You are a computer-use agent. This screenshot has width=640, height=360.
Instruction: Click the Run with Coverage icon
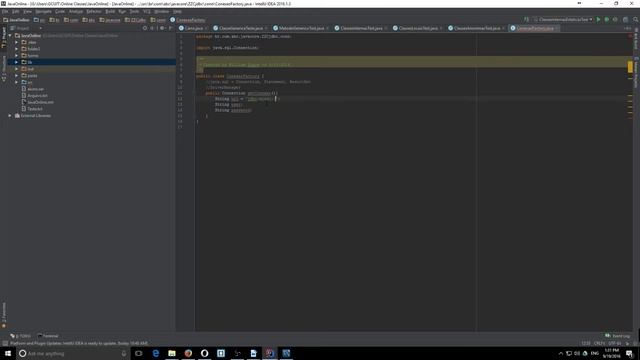click(615, 20)
